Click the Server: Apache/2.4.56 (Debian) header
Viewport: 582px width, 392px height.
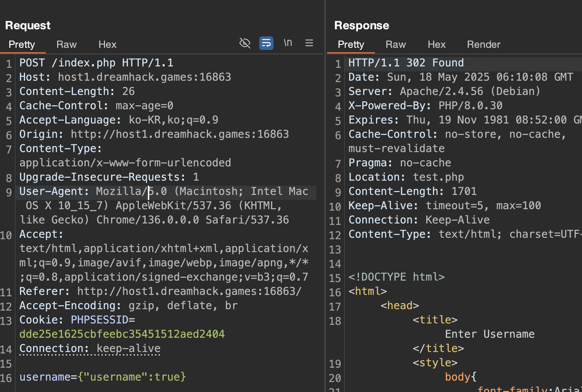[445, 91]
